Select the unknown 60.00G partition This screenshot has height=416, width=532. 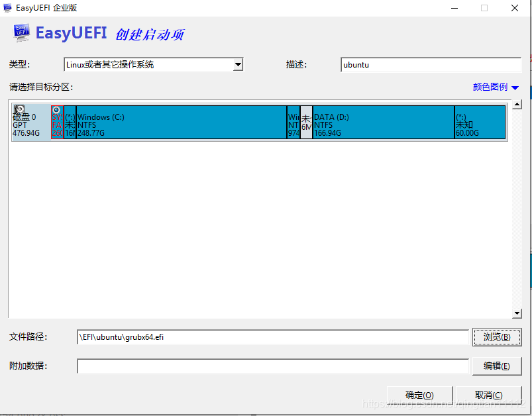(480, 122)
